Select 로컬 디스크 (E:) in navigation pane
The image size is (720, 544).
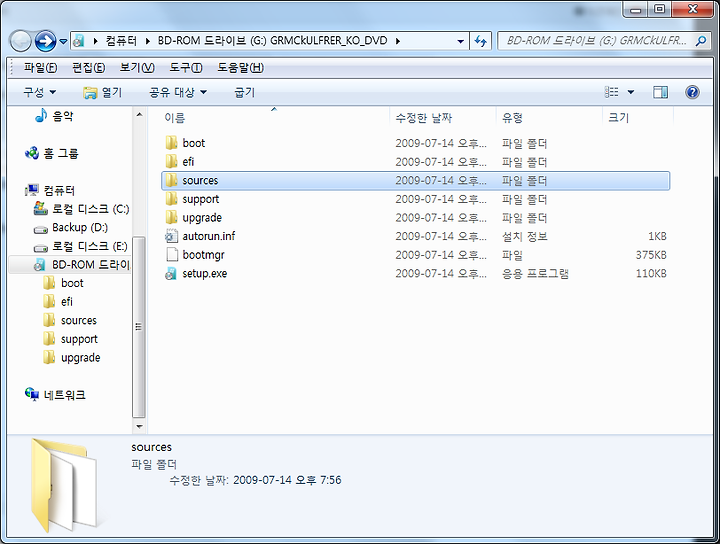[x=81, y=246]
